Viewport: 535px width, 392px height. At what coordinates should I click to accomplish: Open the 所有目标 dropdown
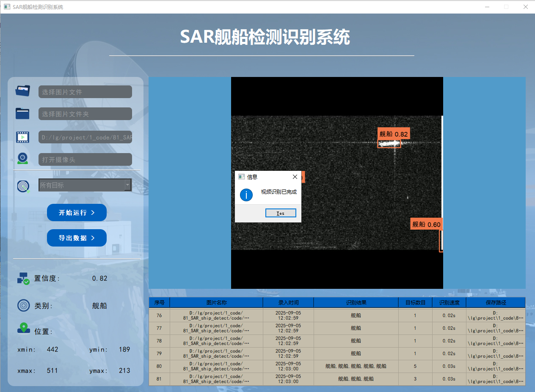85,185
